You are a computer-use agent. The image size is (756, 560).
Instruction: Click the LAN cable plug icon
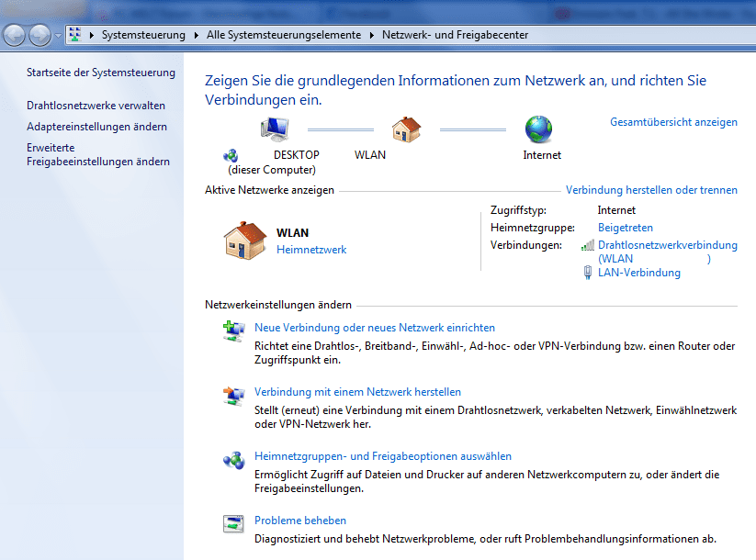(x=587, y=273)
